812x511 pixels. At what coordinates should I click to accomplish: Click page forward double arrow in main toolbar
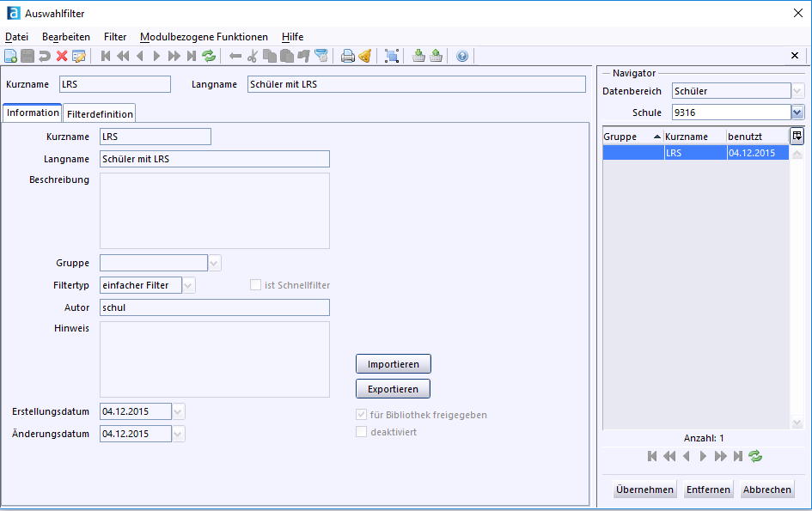(x=174, y=56)
